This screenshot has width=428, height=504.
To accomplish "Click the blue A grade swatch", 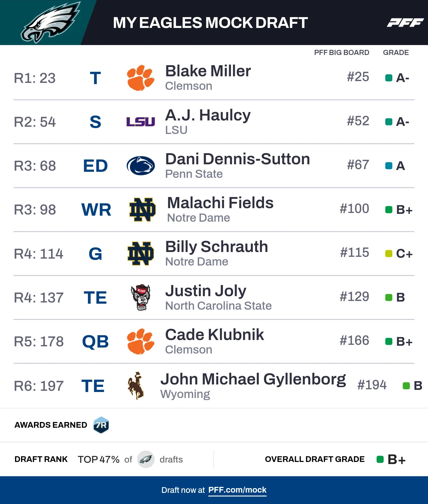I will click(x=389, y=166).
